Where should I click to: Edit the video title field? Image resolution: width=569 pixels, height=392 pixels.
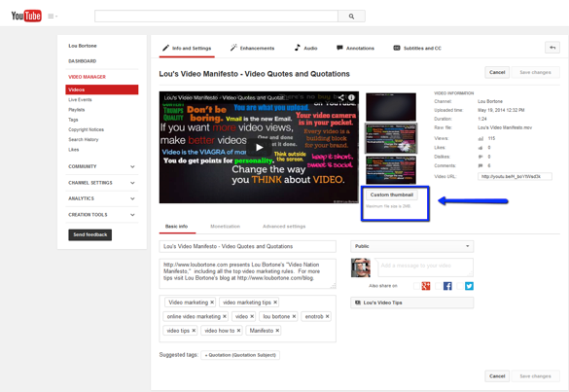coord(247,246)
